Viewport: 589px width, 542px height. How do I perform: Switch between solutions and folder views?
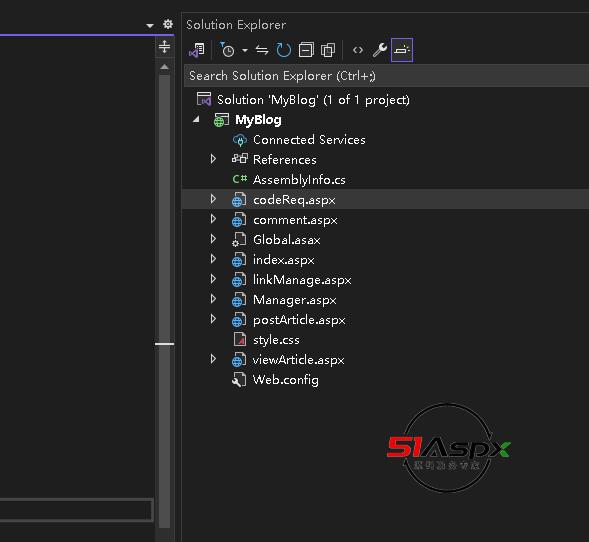tap(197, 50)
